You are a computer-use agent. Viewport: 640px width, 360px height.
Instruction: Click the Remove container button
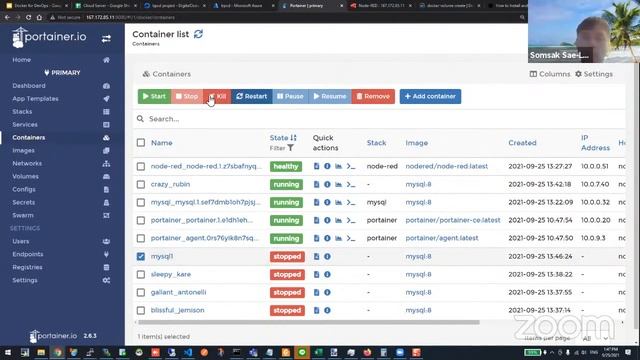(373, 96)
